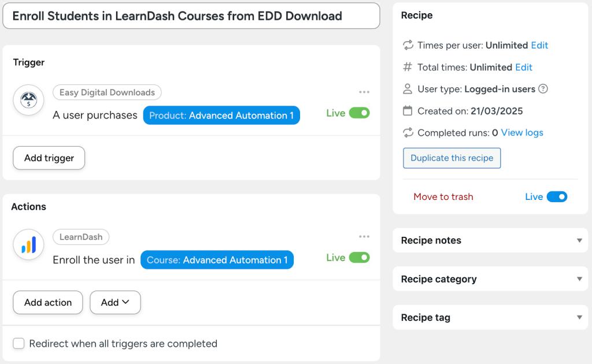
Task: Click the calendar icon beside Created on
Action: (408, 110)
